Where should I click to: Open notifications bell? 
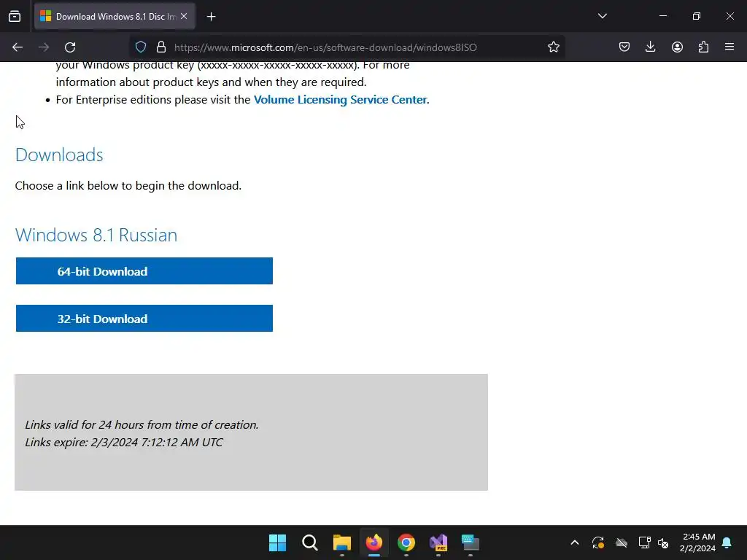click(x=727, y=542)
